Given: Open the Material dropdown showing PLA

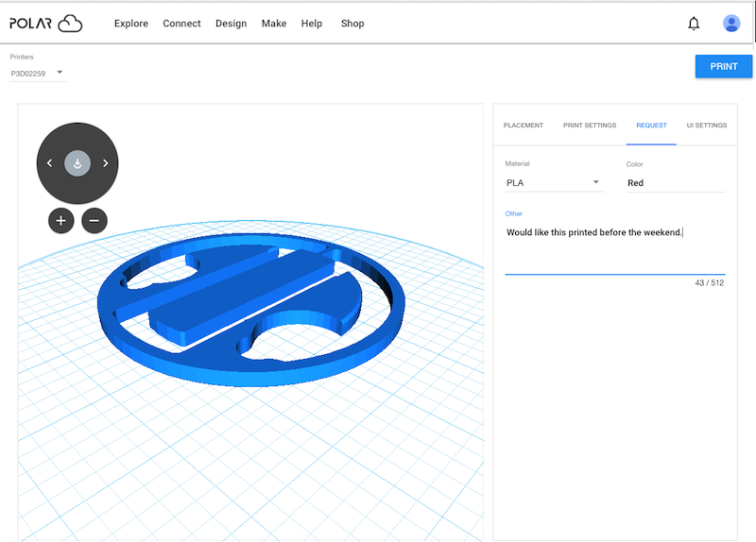Looking at the screenshot, I should coord(554,183).
